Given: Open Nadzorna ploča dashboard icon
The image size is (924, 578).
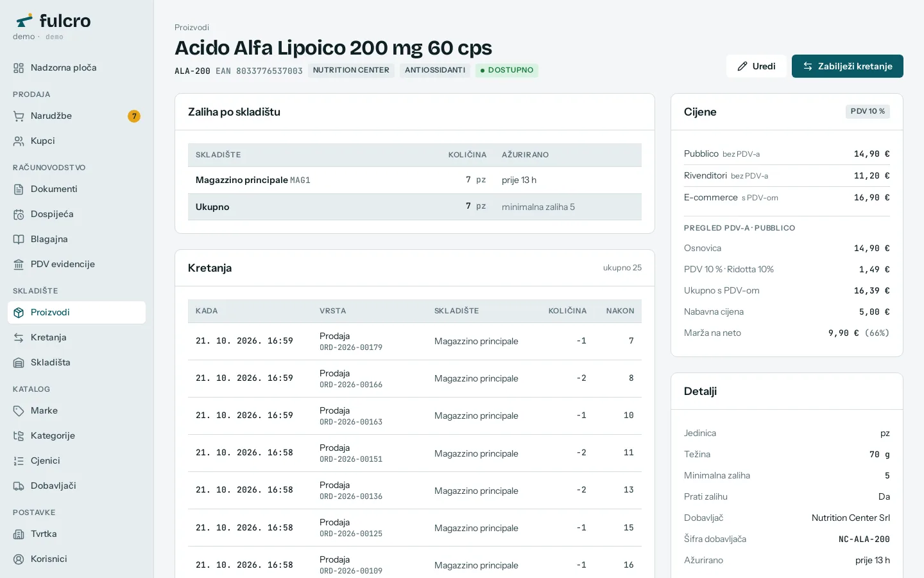Looking at the screenshot, I should coord(19,68).
